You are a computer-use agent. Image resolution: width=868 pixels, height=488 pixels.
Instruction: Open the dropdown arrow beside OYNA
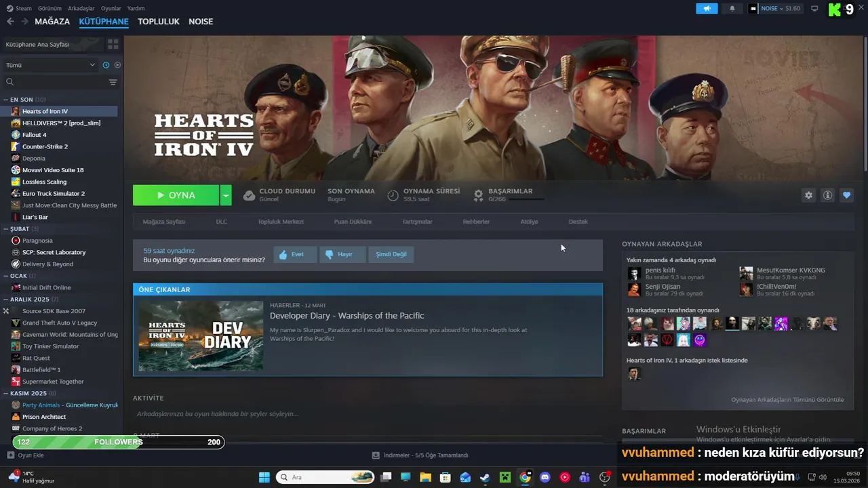(x=226, y=195)
